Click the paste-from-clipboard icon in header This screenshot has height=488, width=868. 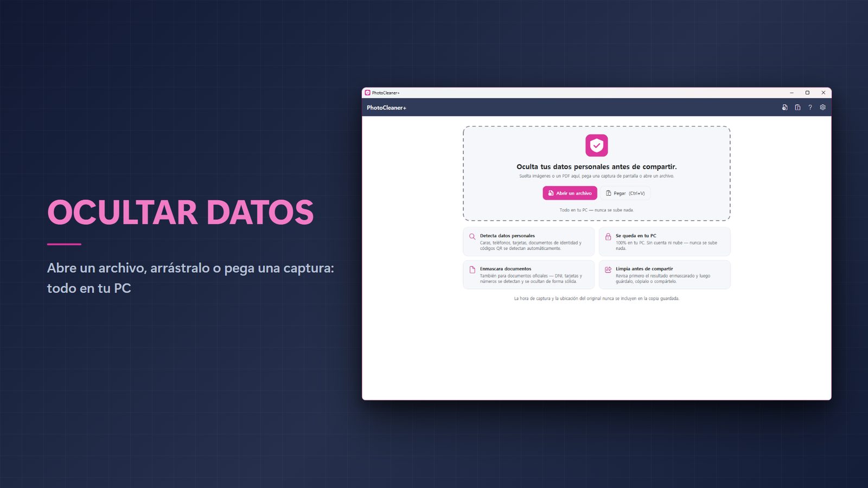tap(797, 107)
